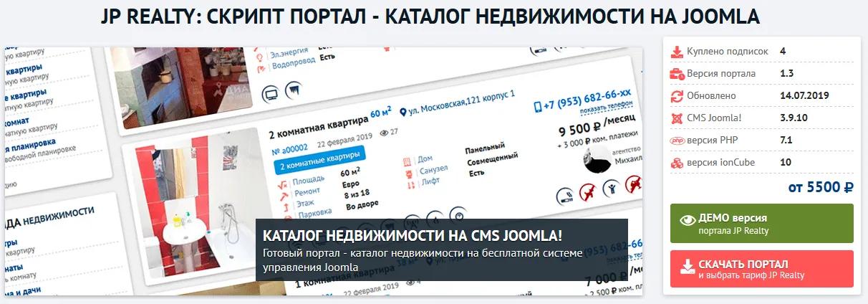Click the download icon on СКАЧАТЬ ПОРТАЛ button
Viewport: 868px width, 304px height.
tap(687, 267)
